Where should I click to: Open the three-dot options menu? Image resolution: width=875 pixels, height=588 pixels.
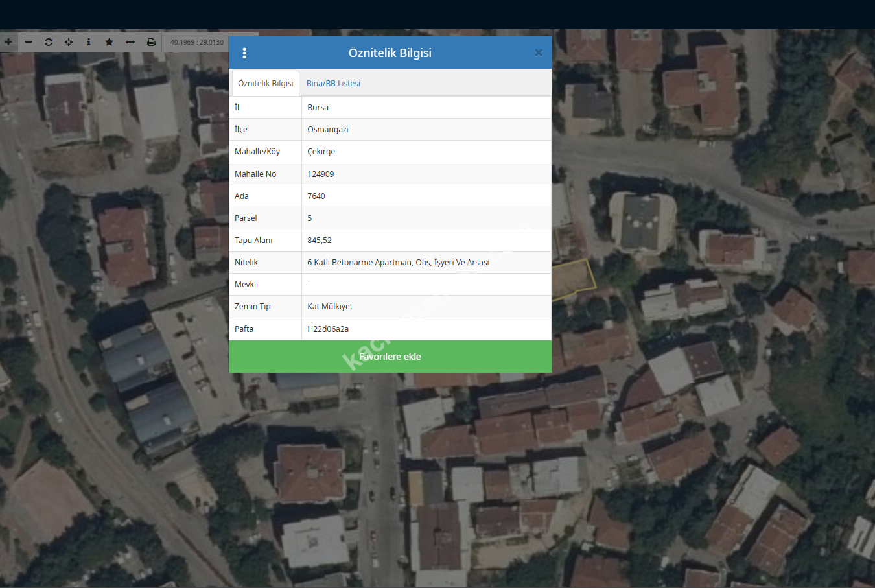tap(244, 53)
